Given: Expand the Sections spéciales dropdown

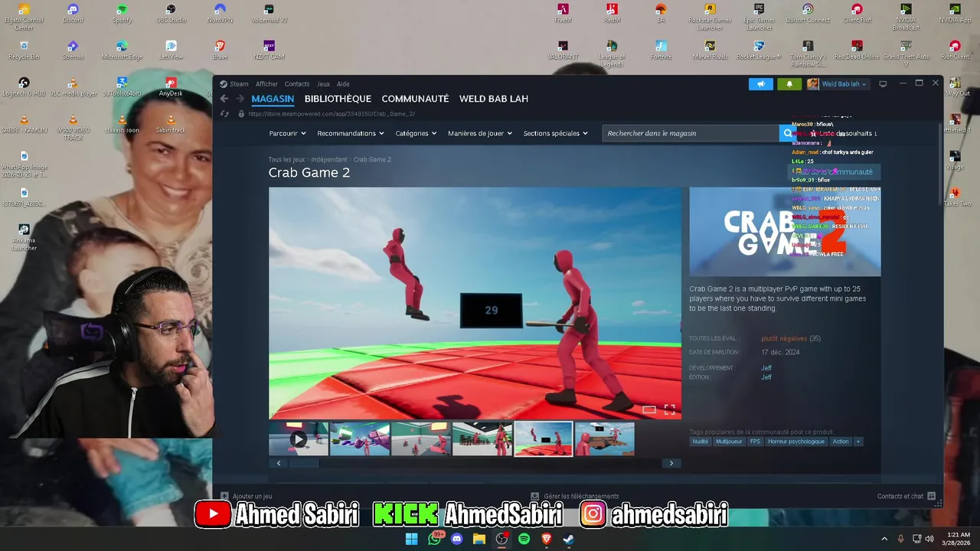Looking at the screenshot, I should (x=556, y=133).
